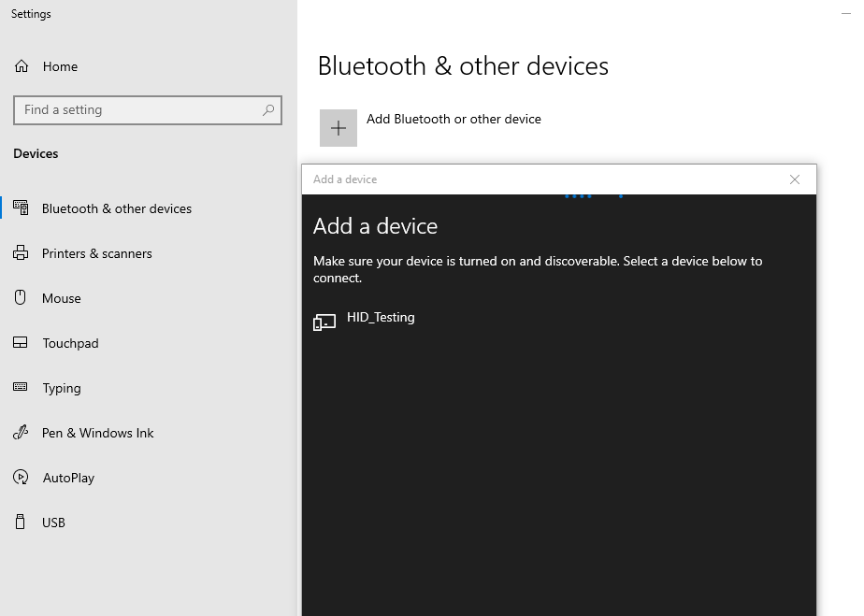Click the AutoPlay icon in sidebar
Screen dimensions: 864x616
21,477
